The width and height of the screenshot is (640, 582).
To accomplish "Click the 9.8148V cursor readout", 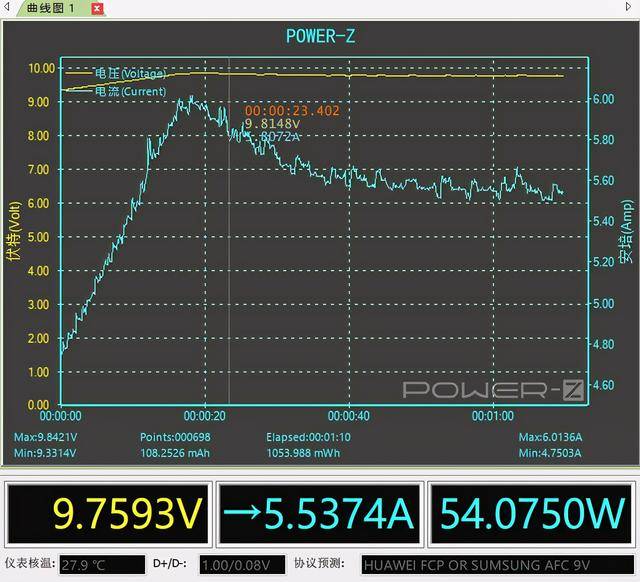I will tap(272, 124).
